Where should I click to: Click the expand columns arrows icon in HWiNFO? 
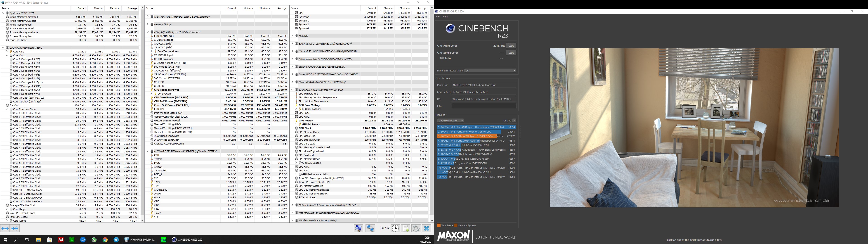tap(5, 228)
